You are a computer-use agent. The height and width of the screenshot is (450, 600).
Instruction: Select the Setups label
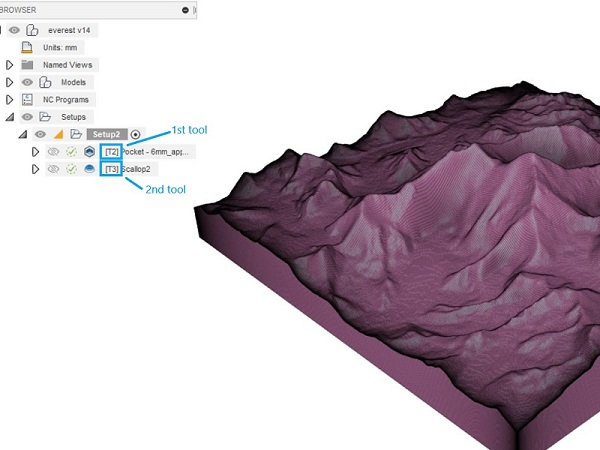click(73, 117)
